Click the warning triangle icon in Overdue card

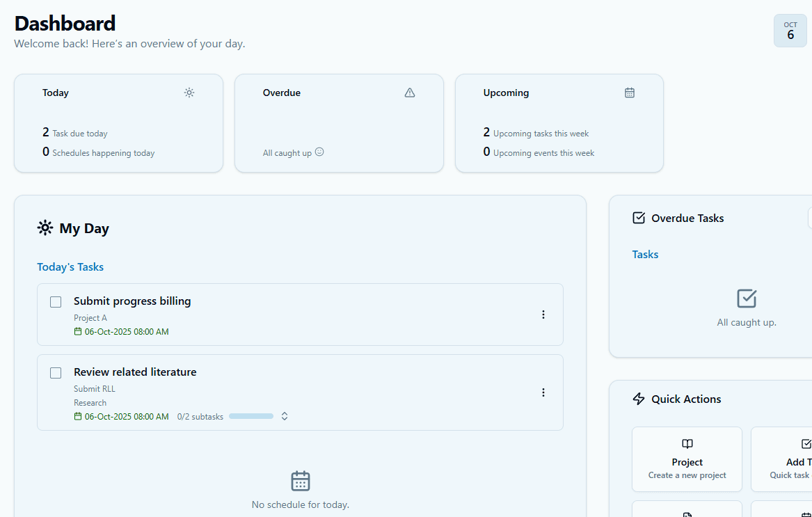click(410, 93)
